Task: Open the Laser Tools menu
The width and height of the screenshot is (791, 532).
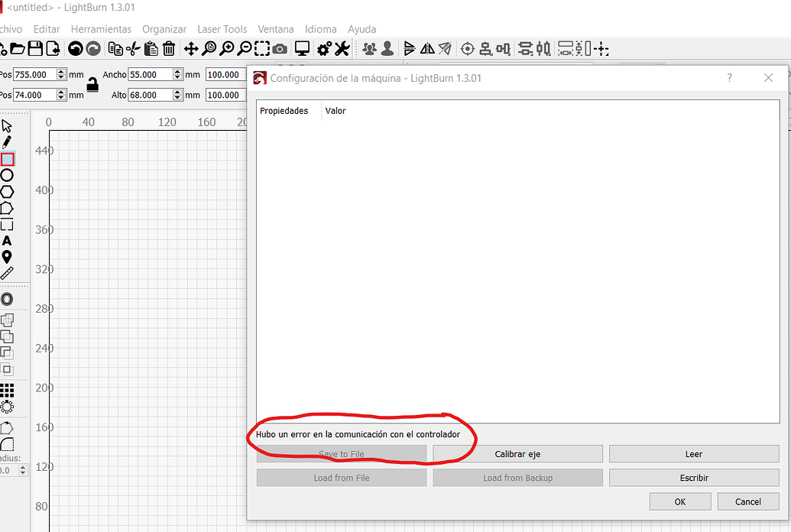Action: coord(222,29)
